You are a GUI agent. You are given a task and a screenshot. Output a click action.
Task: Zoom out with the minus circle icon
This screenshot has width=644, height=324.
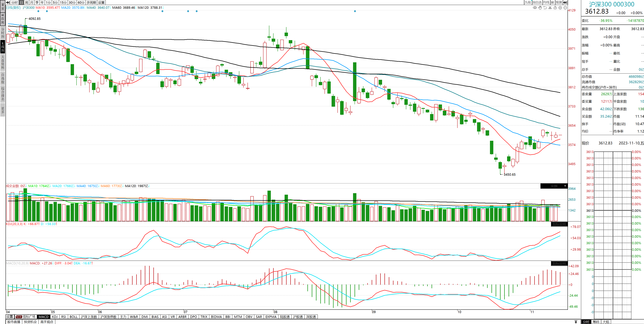click(x=565, y=8)
